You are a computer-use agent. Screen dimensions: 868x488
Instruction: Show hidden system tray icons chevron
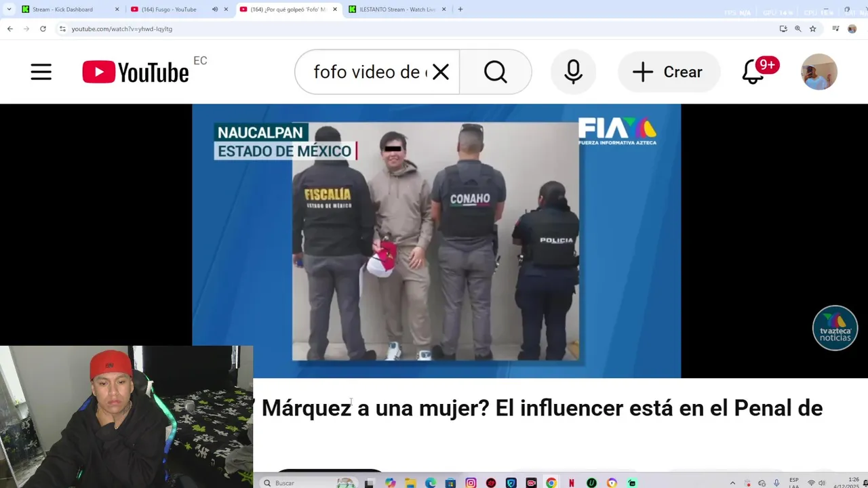(x=732, y=483)
